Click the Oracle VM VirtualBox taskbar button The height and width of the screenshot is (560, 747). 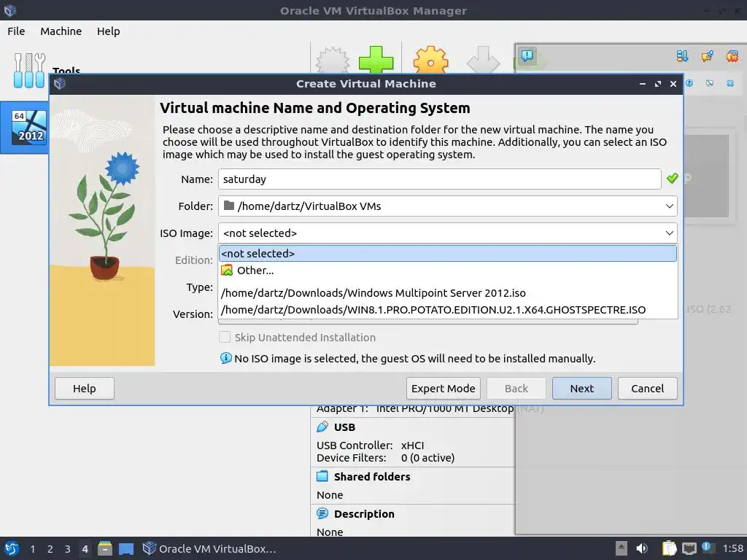pyautogui.click(x=209, y=548)
